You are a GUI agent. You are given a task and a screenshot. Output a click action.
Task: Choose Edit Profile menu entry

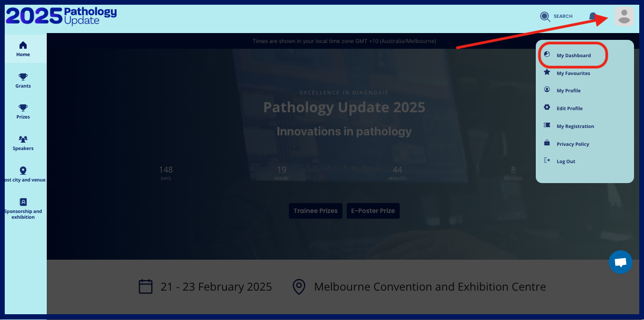[x=570, y=109]
